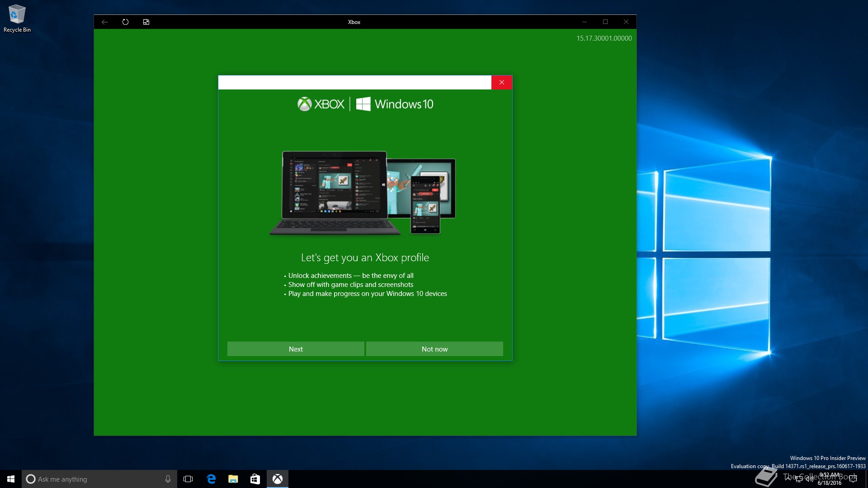Click the Play and make progress bullet text
This screenshot has width=868, height=488.
368,294
